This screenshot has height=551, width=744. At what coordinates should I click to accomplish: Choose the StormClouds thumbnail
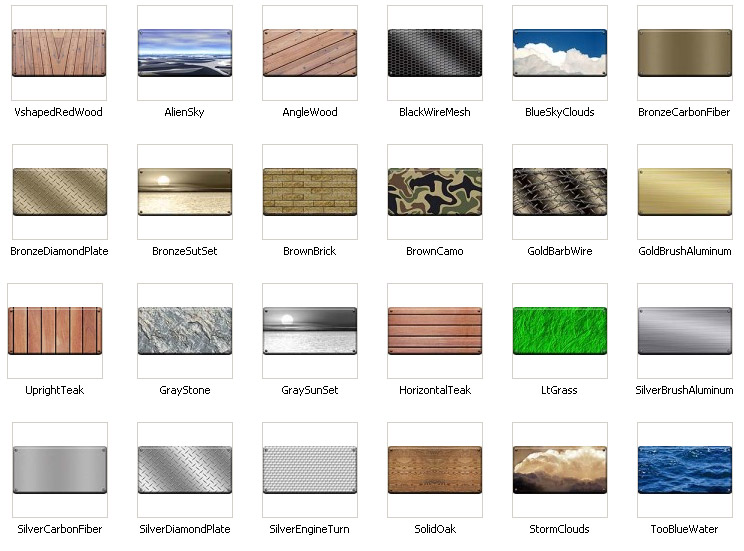tap(560, 470)
